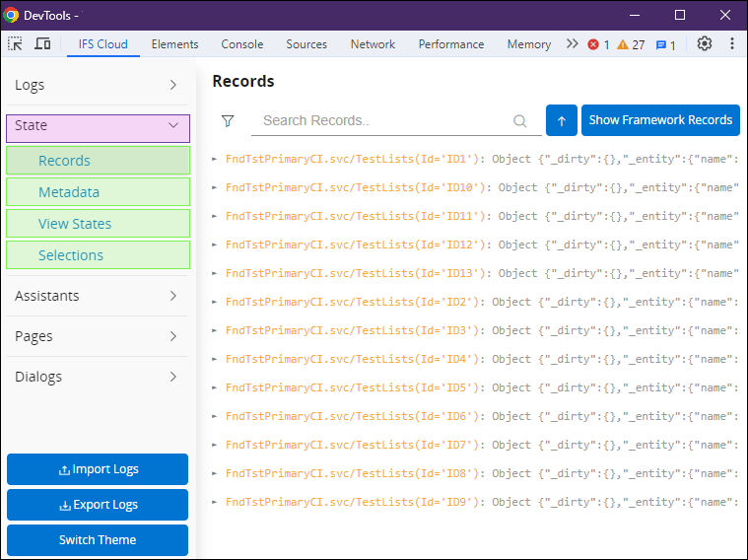The image size is (748, 560).
Task: Click the filter funnel icon in Records
Action: [228, 120]
